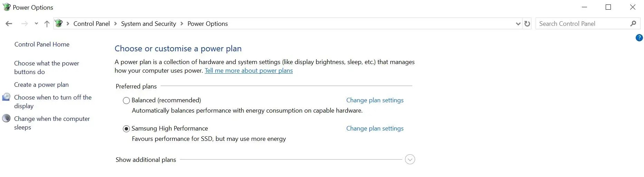
Task: Change plan settings for Balanced plan
Action: point(375,100)
